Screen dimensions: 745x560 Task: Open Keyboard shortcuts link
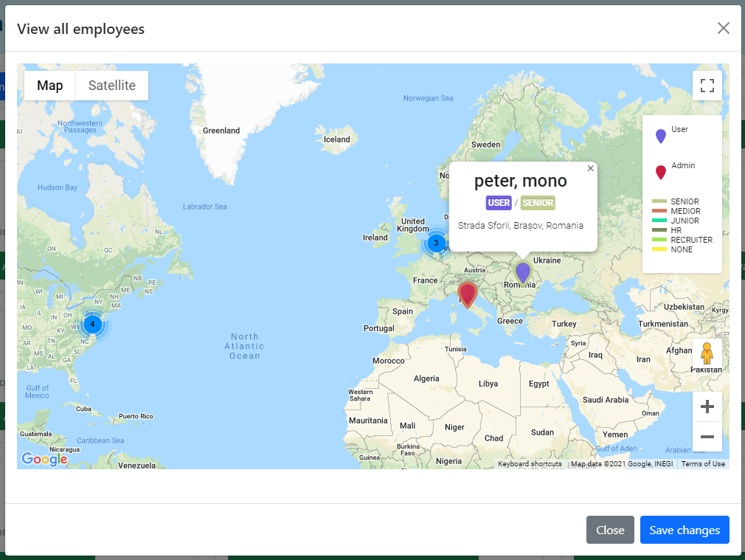pos(530,464)
